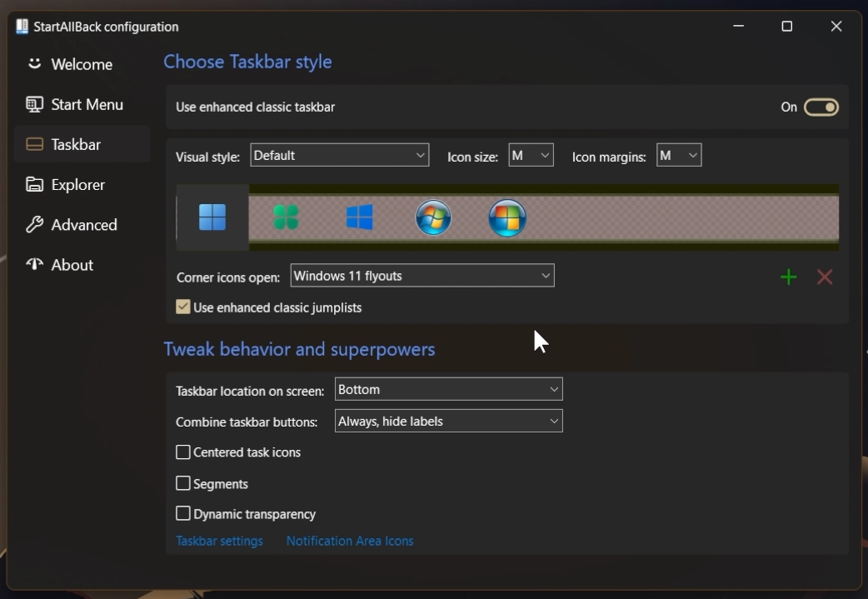Enable Centered task icons

point(182,452)
